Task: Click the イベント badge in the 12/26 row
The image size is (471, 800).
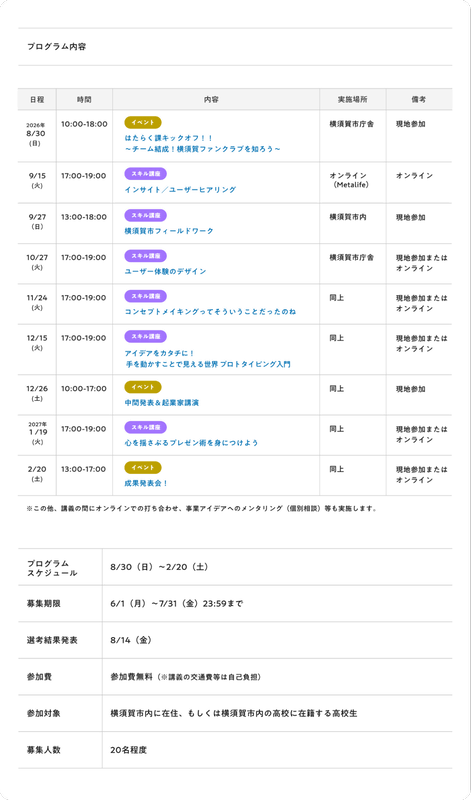Action: point(143,387)
